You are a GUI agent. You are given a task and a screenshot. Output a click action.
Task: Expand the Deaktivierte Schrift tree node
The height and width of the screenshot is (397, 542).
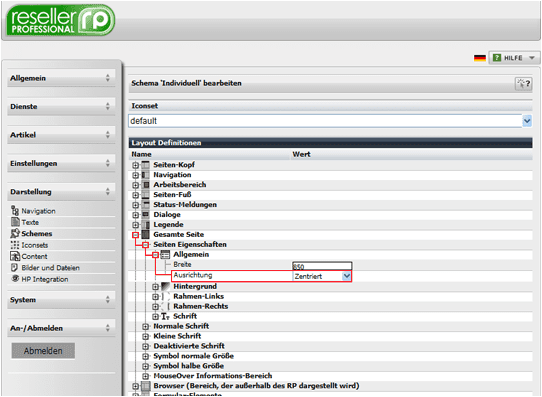pos(146,347)
